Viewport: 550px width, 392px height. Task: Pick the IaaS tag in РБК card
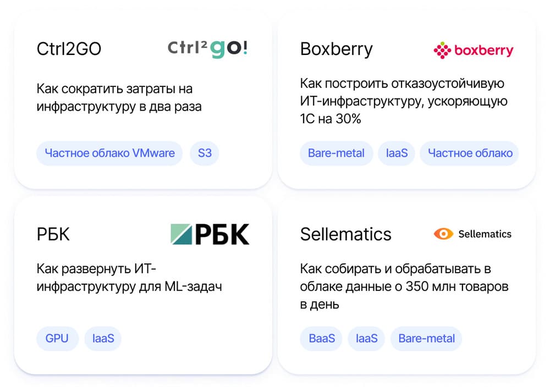point(103,338)
